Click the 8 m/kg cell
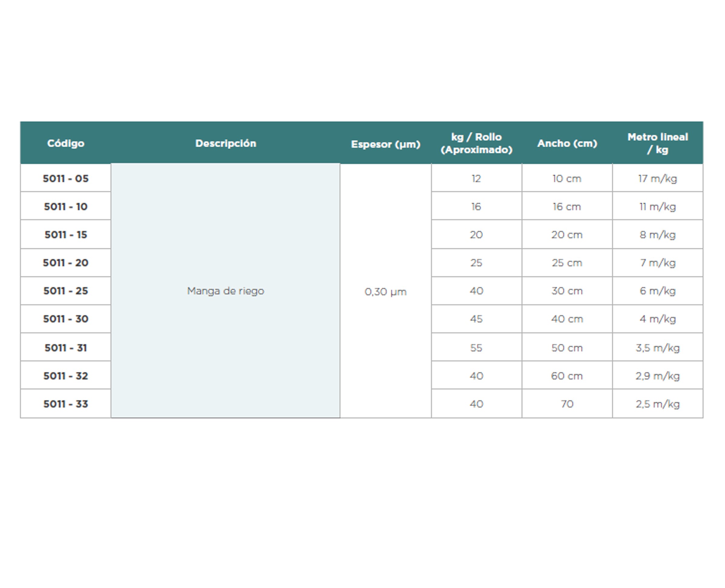The height and width of the screenshot is (588, 725). tap(657, 234)
